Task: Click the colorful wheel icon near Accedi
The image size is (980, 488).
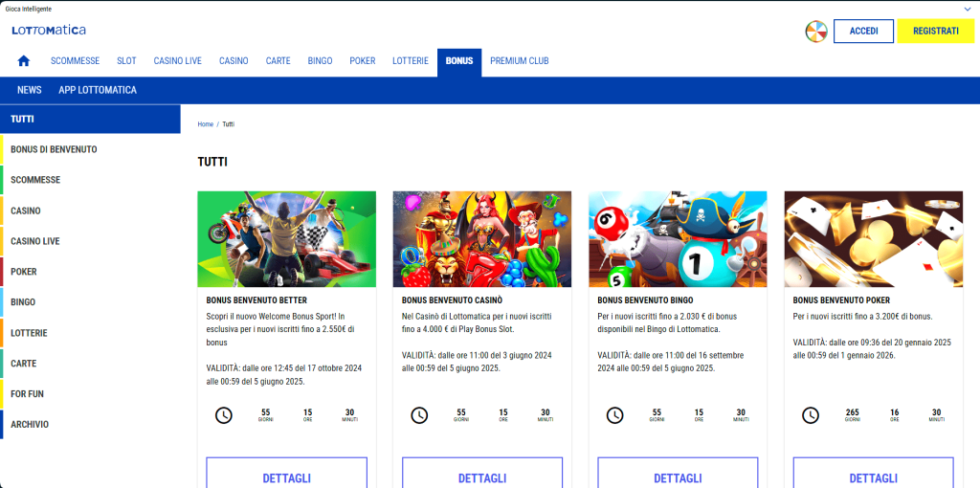Action: (816, 32)
